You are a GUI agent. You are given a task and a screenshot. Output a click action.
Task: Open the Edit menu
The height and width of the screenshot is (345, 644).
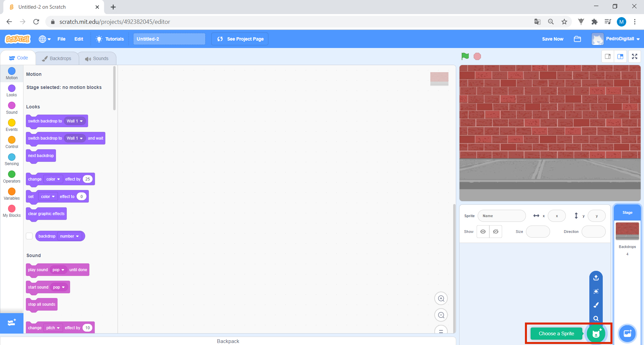point(79,39)
